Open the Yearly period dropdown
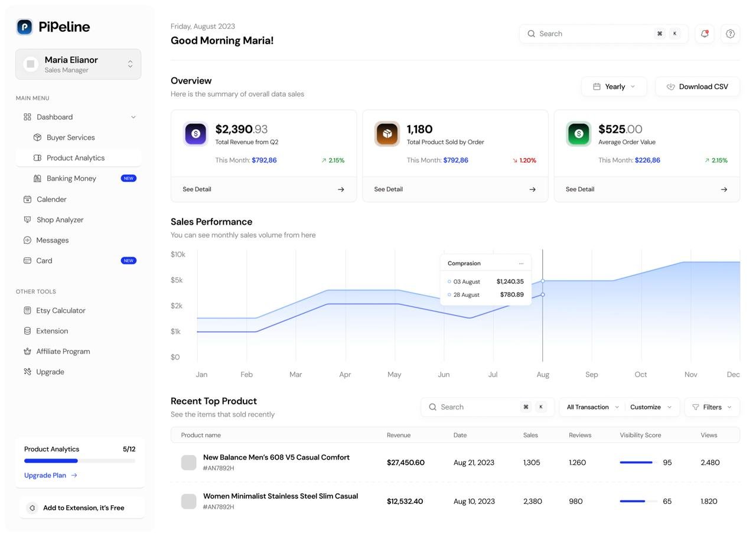 [x=614, y=87]
